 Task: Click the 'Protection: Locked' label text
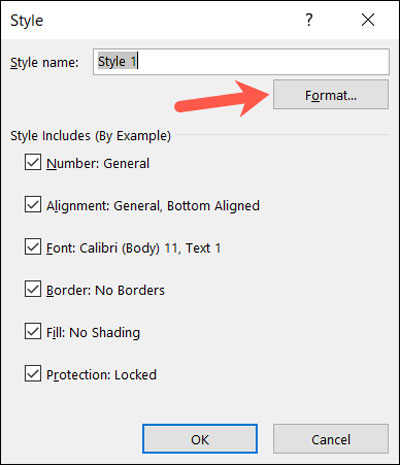(x=101, y=375)
